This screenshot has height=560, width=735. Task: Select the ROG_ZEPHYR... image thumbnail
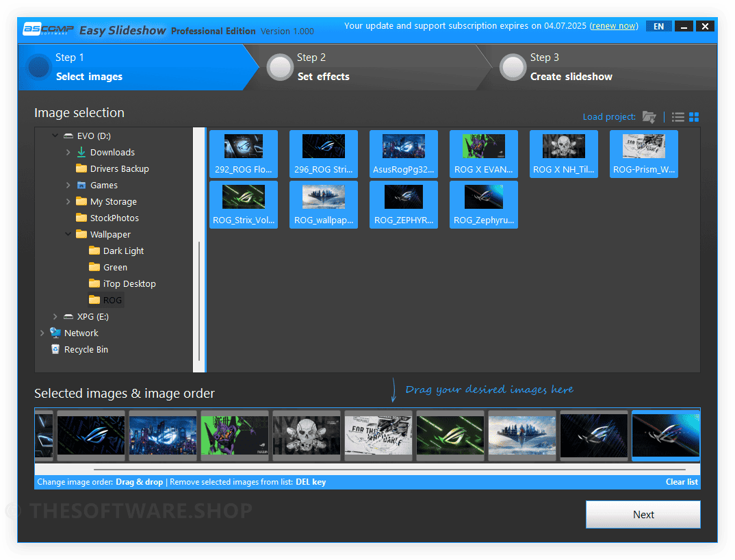click(x=404, y=205)
